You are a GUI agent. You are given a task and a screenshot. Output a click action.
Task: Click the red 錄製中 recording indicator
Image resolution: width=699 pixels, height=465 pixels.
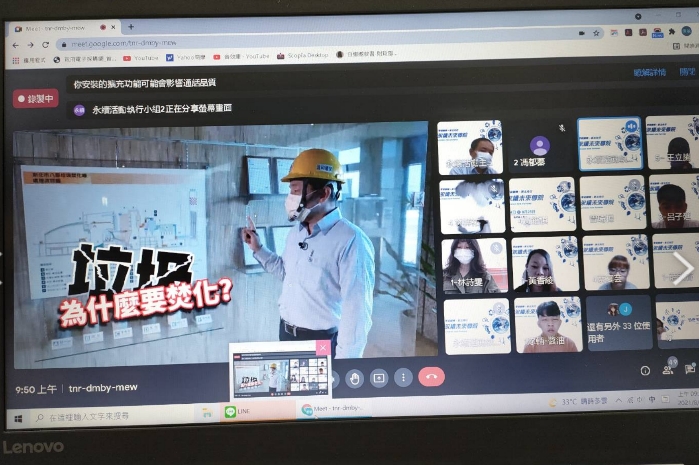pos(36,99)
